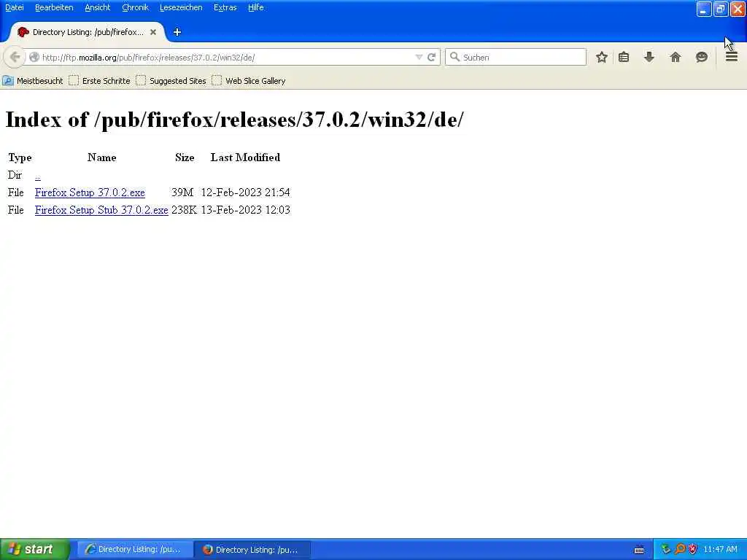
Task: Switch to Internet Explorer taskbar window
Action: click(135, 550)
